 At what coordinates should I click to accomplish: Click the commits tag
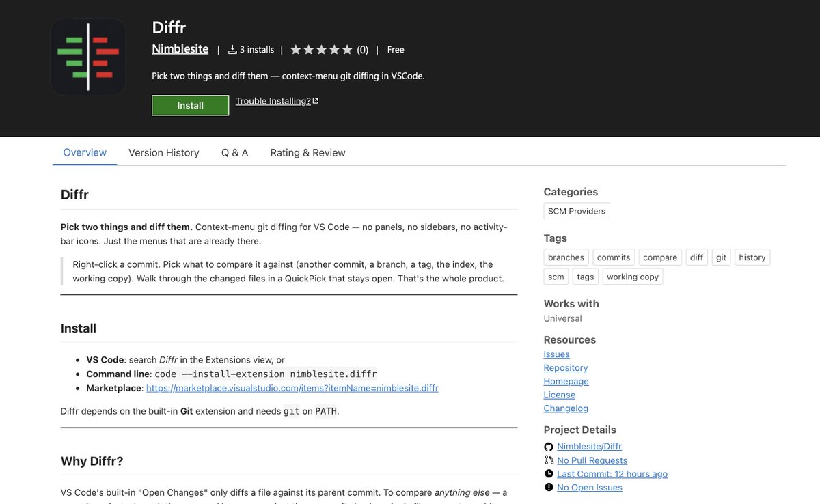614,257
